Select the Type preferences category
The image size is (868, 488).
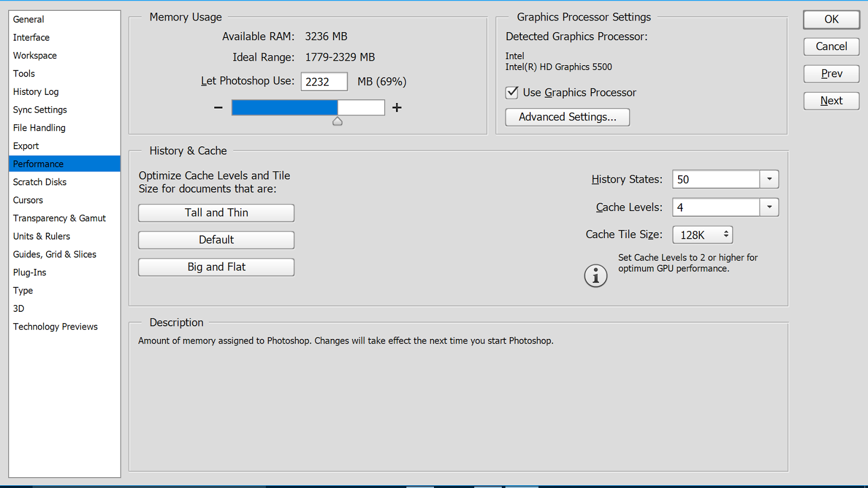65,291
